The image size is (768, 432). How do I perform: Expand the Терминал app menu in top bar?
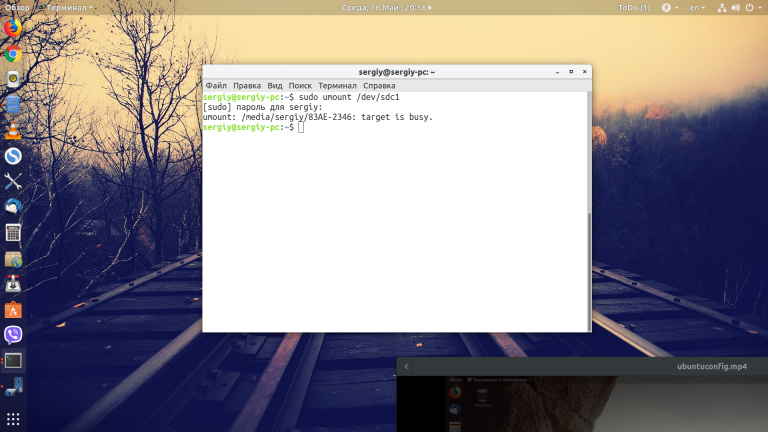(x=66, y=7)
